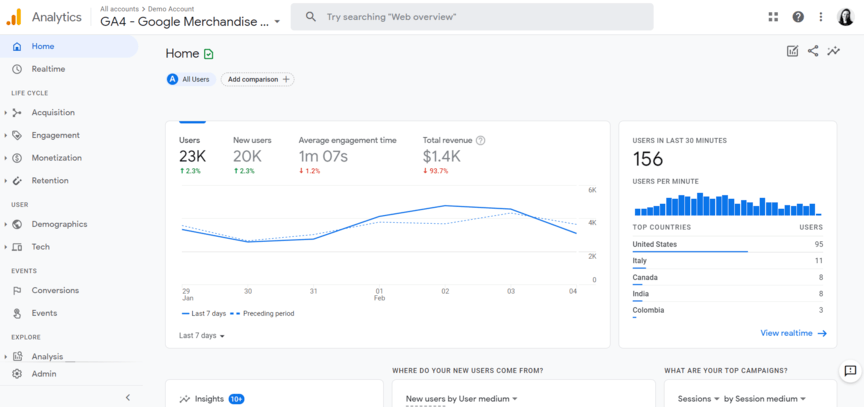Click the Italy country row

point(728,261)
